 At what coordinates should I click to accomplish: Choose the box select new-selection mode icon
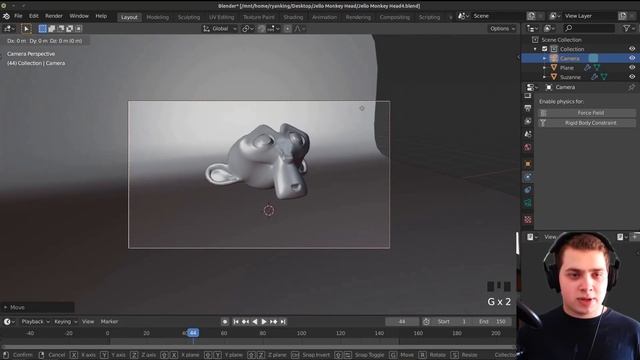(x=42, y=29)
